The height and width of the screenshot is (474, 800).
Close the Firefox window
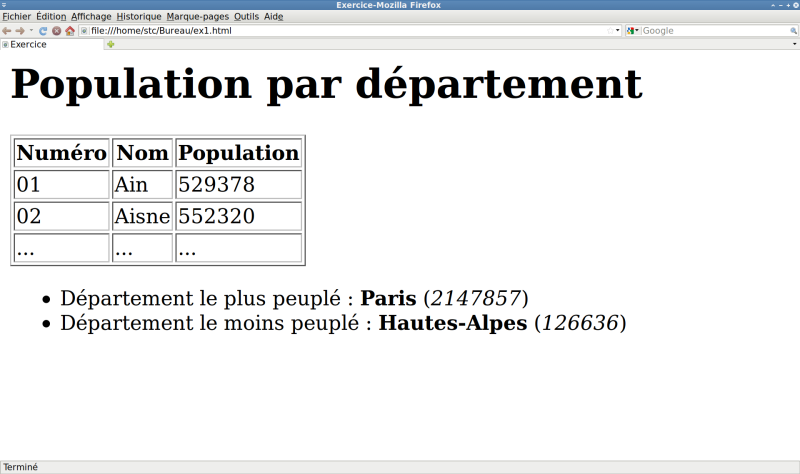pyautogui.click(x=795, y=5)
